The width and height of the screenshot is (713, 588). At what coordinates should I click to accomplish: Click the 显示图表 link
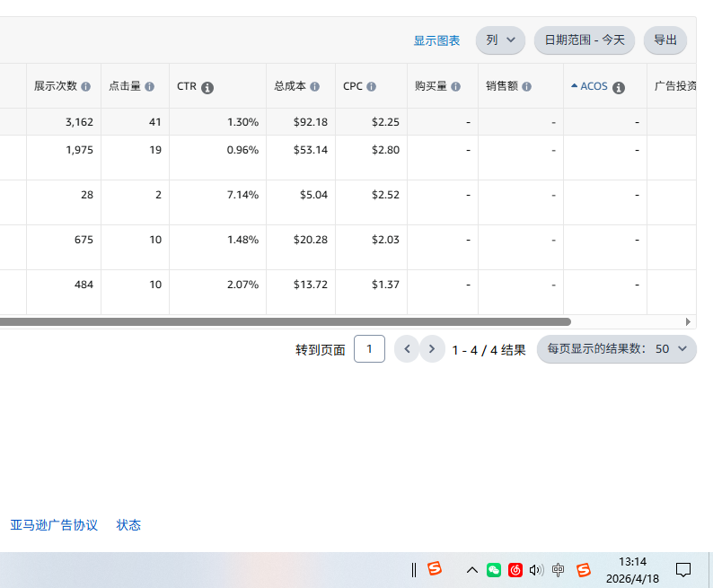coord(436,41)
